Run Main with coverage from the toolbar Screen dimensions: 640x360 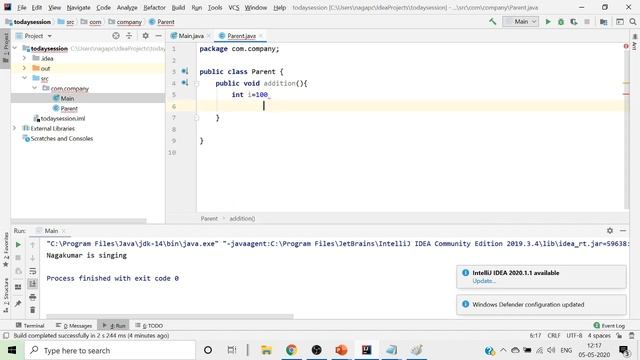click(574, 22)
